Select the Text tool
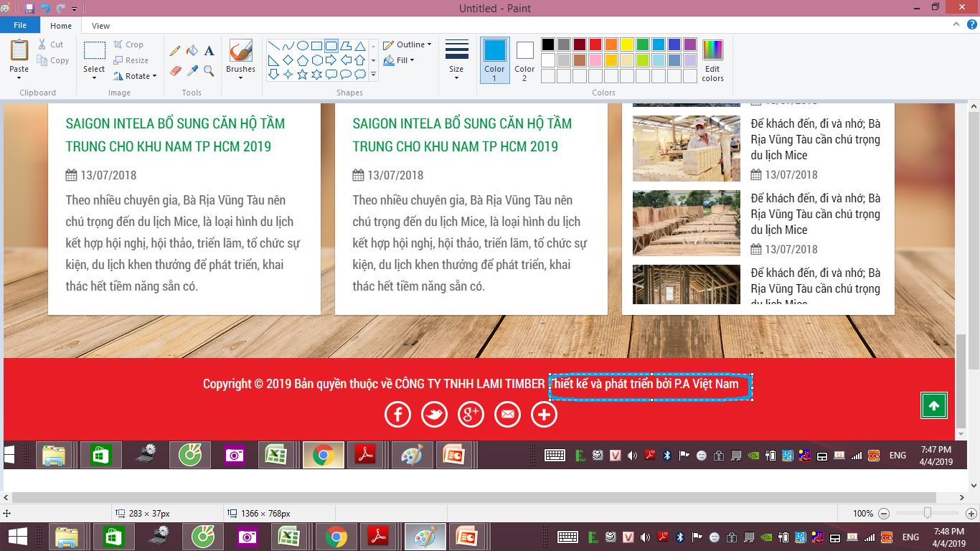 coord(209,51)
